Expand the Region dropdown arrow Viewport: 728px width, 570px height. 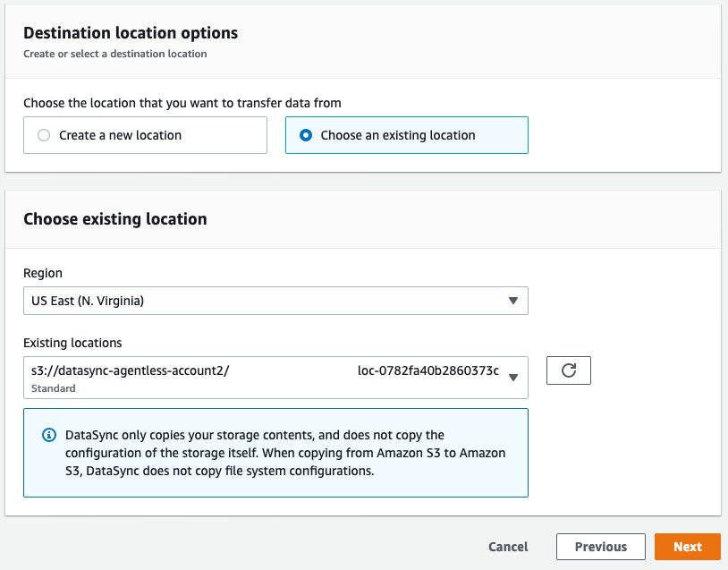pos(512,301)
